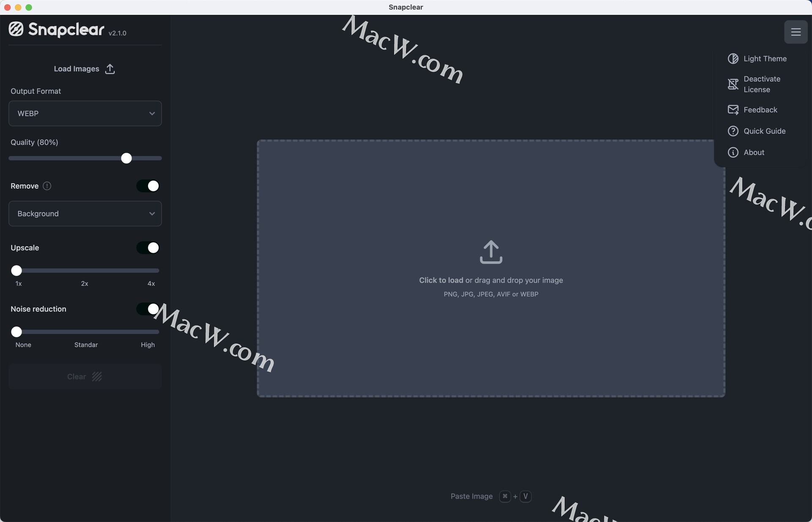The width and height of the screenshot is (812, 522).
Task: Disable the Remove toggle
Action: click(x=148, y=186)
